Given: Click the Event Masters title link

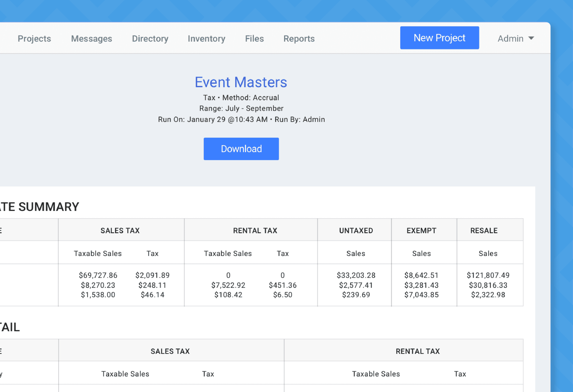Looking at the screenshot, I should point(241,82).
